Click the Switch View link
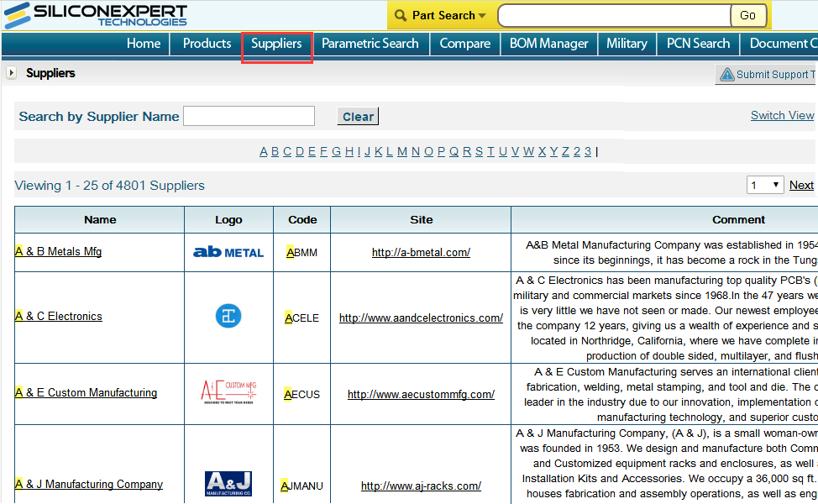This screenshot has width=818, height=504. tap(782, 115)
